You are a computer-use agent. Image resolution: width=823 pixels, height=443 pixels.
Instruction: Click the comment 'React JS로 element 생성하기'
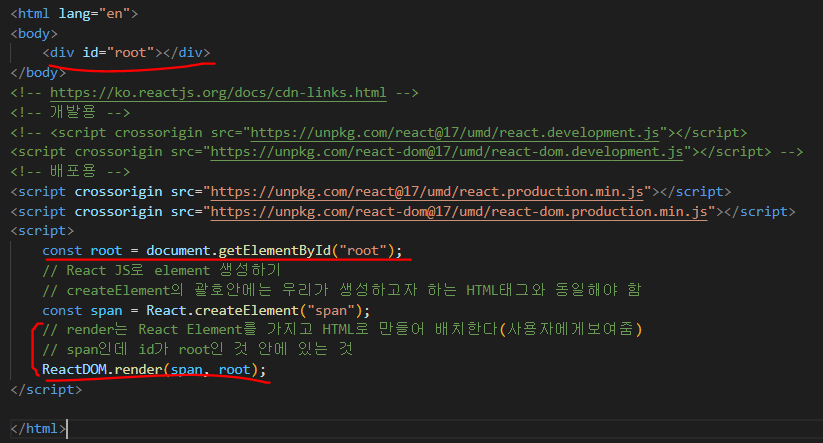[162, 271]
